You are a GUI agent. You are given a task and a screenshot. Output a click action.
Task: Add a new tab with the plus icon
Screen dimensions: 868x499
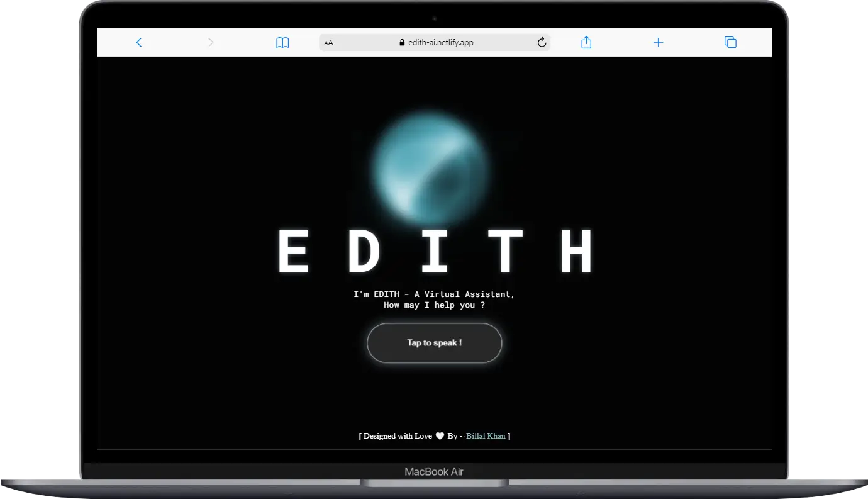[x=658, y=42]
